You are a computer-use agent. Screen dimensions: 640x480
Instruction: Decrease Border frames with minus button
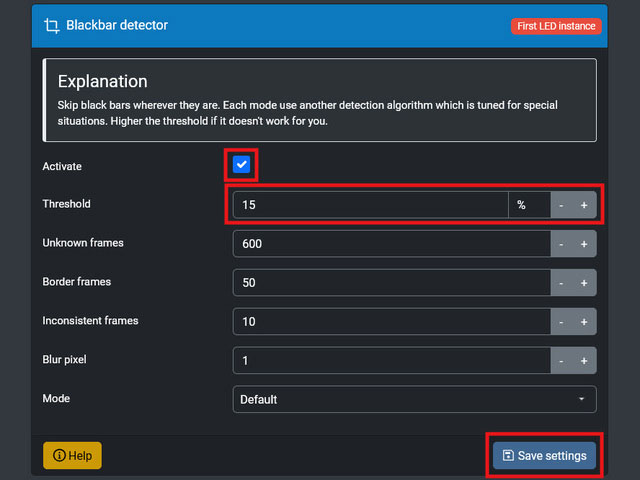[x=561, y=283]
